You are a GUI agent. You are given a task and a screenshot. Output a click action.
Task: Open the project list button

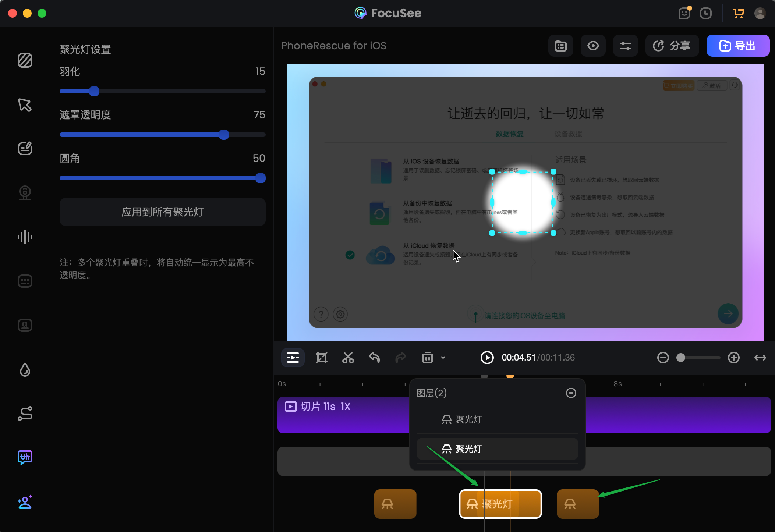[560, 46]
